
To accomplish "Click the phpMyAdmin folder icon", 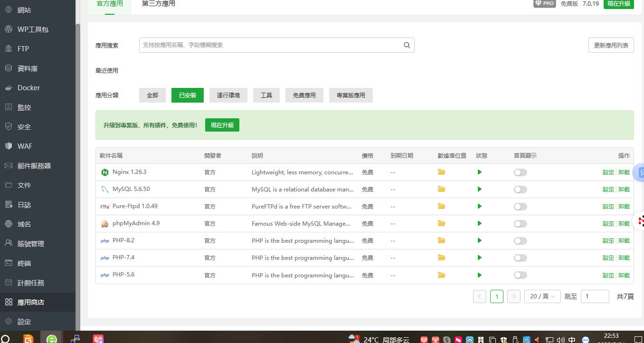I will (x=441, y=223).
